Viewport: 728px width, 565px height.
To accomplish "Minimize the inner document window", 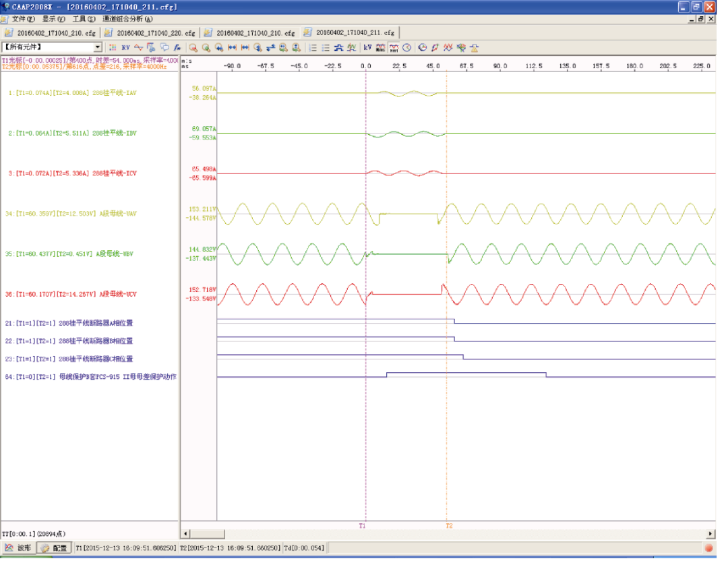I will [x=692, y=19].
